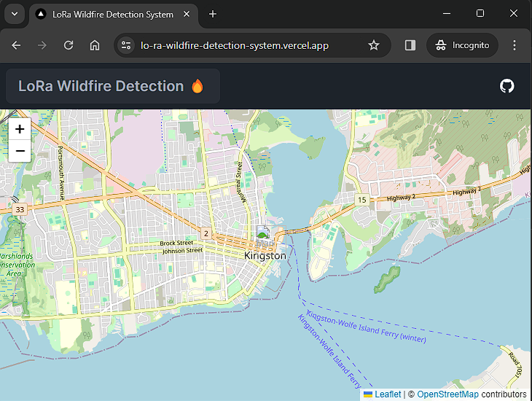Click the LoRa Wildfire Detection title
The image size is (532, 401).
[101, 86]
